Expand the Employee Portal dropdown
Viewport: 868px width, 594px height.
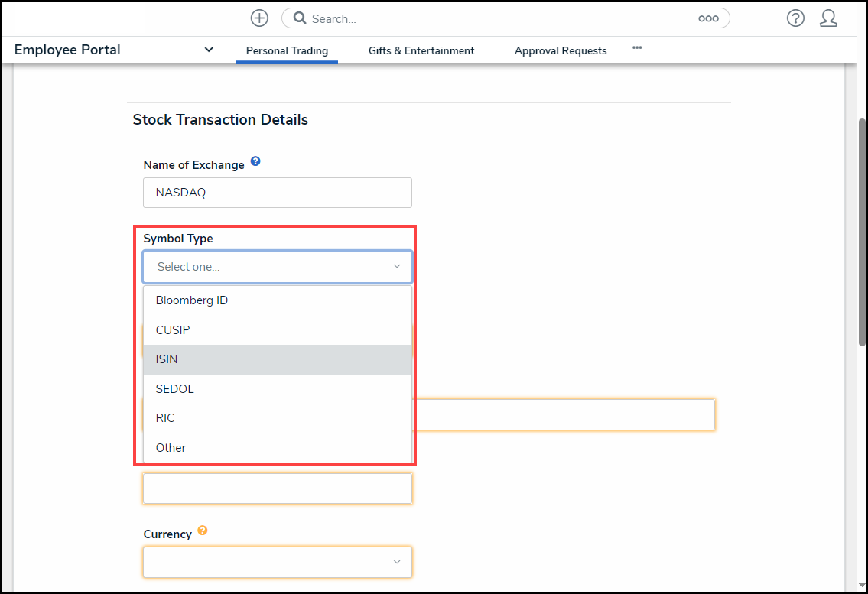pyautogui.click(x=209, y=50)
